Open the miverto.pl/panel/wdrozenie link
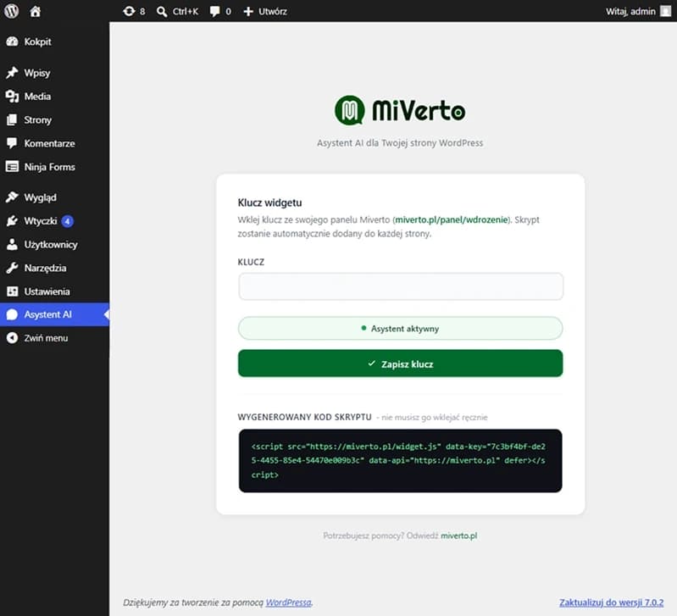Image resolution: width=677 pixels, height=616 pixels. pos(451,219)
